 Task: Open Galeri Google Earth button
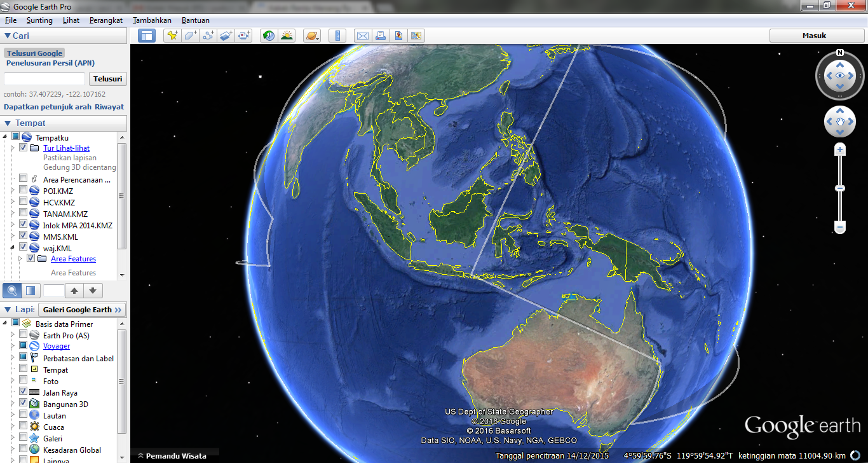(x=82, y=310)
